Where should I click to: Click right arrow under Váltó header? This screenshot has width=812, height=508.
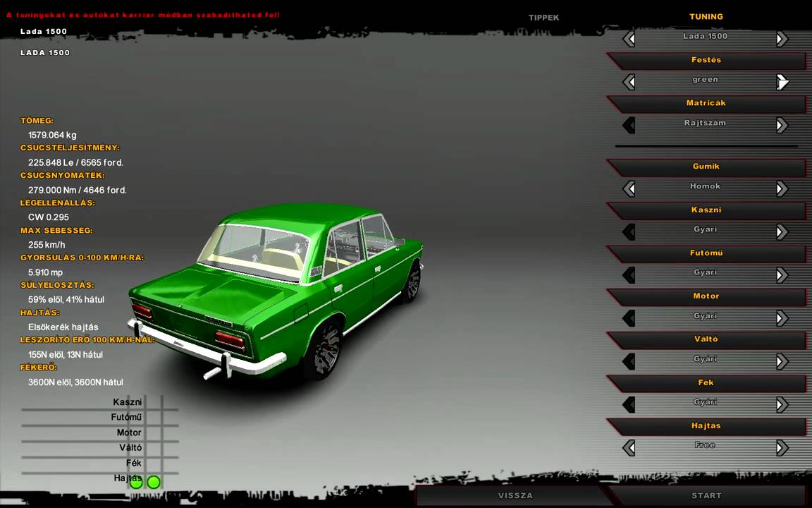pyautogui.click(x=782, y=361)
